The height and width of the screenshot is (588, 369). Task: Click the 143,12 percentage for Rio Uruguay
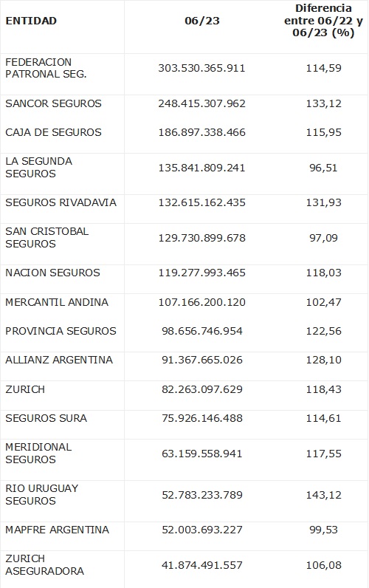point(323,495)
